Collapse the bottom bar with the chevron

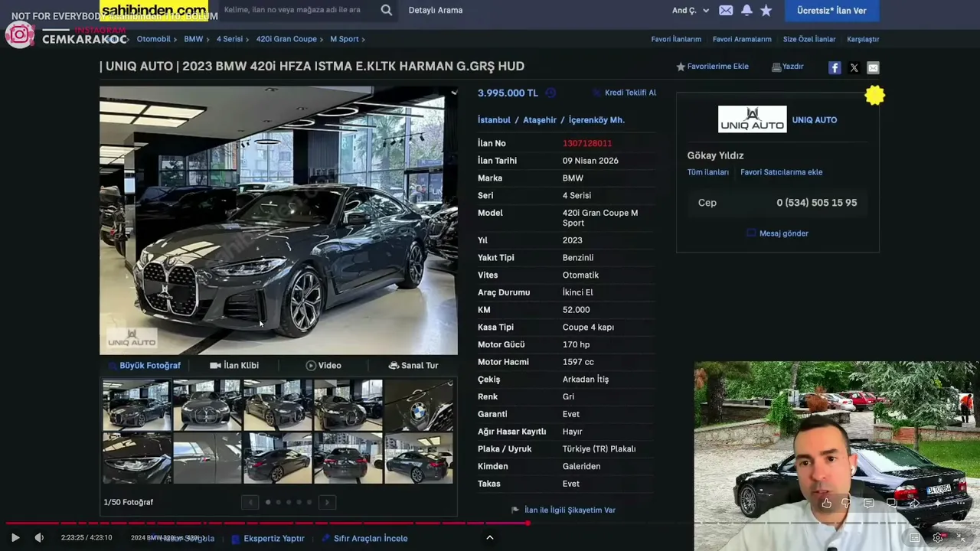pyautogui.click(x=490, y=538)
